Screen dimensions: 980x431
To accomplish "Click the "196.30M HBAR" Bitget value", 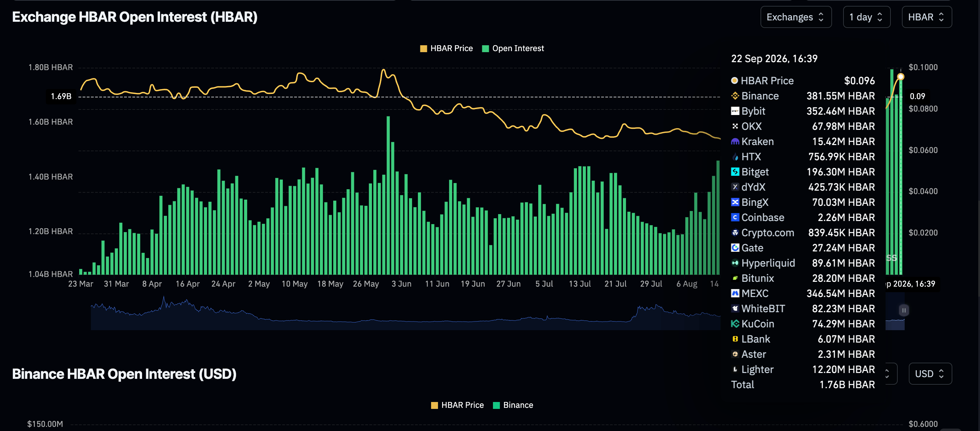I will coord(841,172).
